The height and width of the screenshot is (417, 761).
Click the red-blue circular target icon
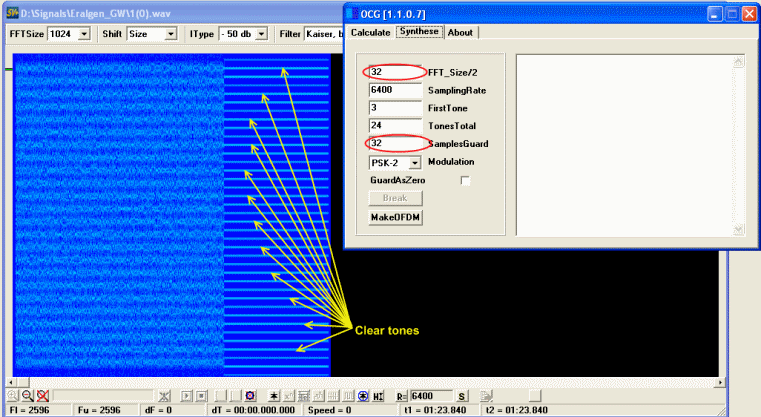point(250,395)
